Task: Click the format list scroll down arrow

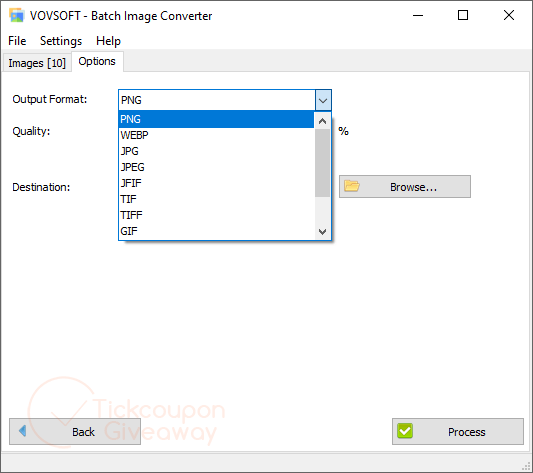Action: (323, 232)
